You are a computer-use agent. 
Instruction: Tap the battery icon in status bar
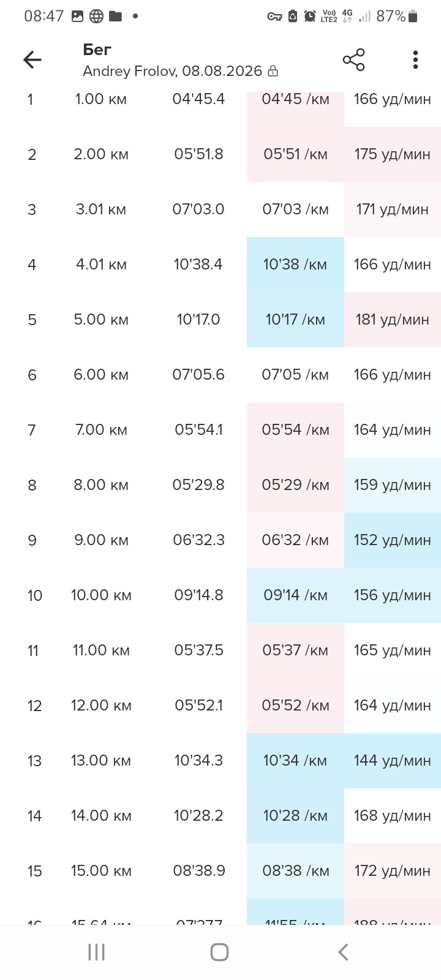tap(413, 17)
